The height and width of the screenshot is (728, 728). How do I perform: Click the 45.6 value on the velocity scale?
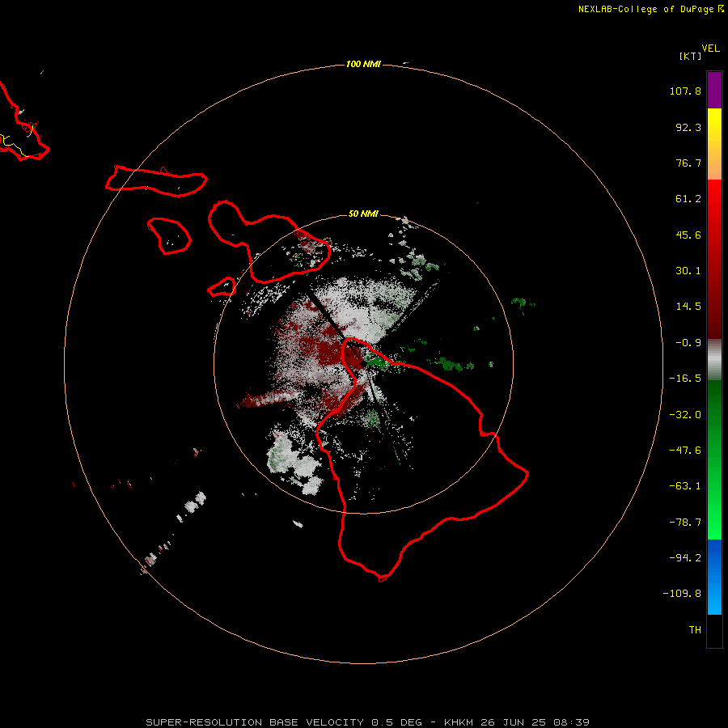point(688,235)
